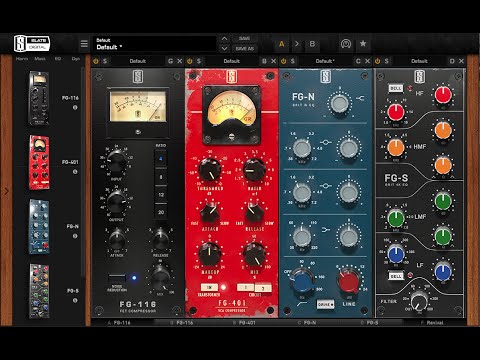Toggle the FG-116 Noise Reduction switch
The width and height of the screenshot is (480, 360).
tap(117, 278)
